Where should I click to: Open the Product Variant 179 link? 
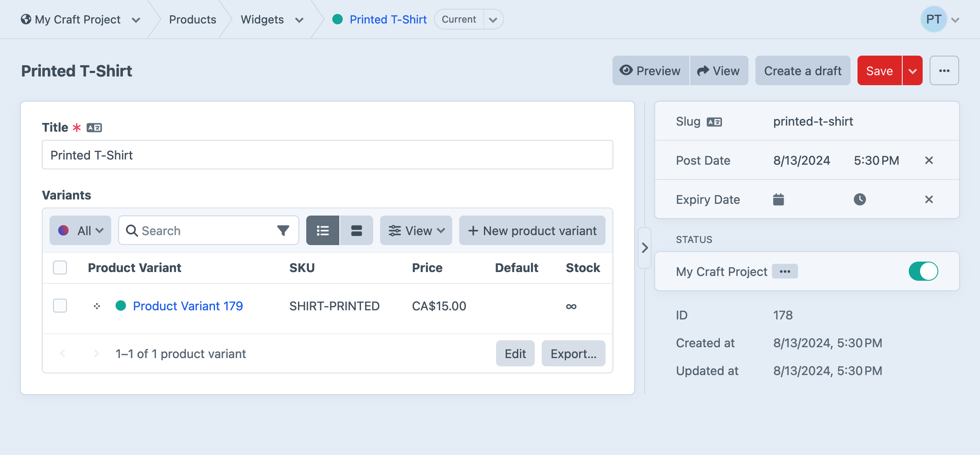(x=188, y=306)
